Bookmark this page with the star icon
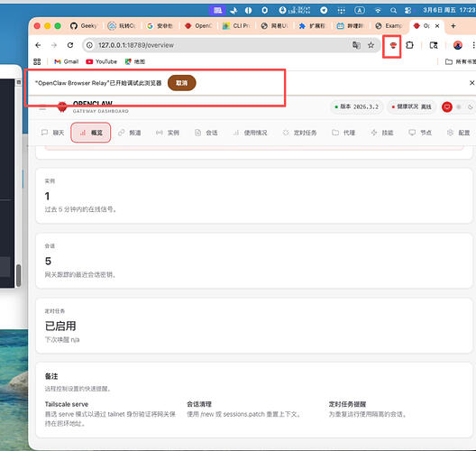This screenshot has width=476, height=451. (x=371, y=45)
